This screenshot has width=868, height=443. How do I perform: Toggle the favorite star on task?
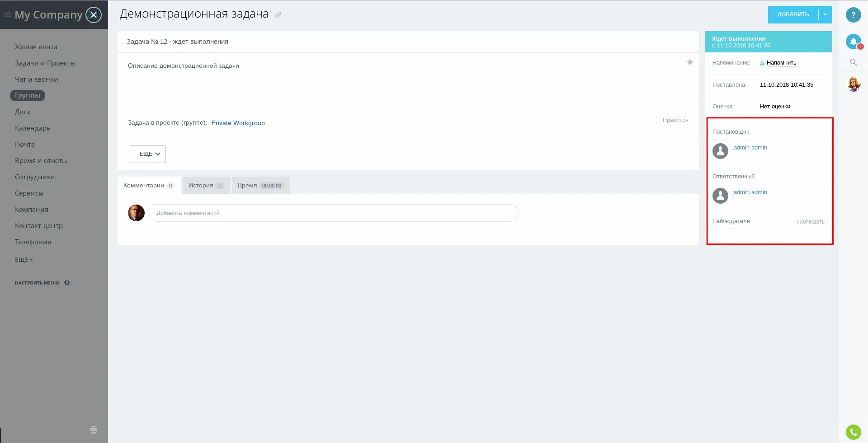pyautogui.click(x=690, y=62)
